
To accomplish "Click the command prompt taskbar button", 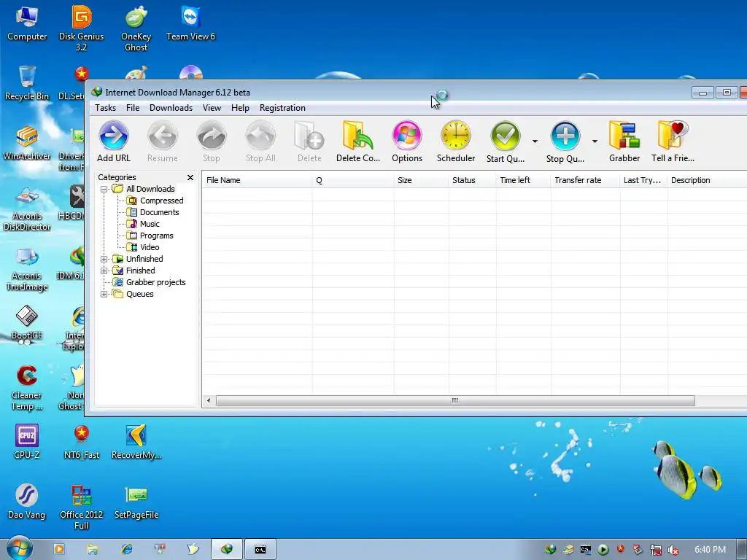I will point(260,550).
